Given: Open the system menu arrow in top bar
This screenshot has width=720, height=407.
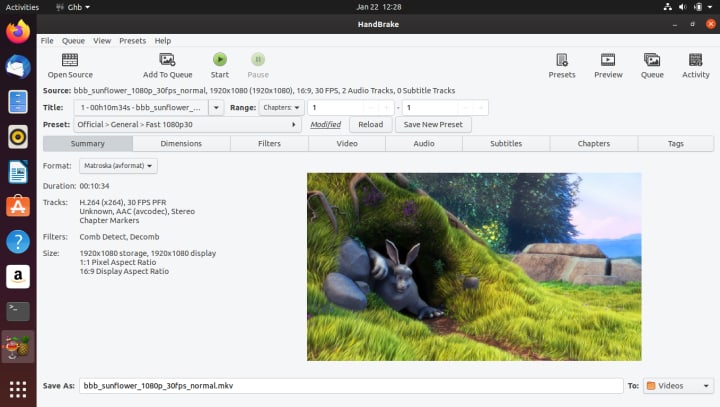Looking at the screenshot, I should click(710, 7).
